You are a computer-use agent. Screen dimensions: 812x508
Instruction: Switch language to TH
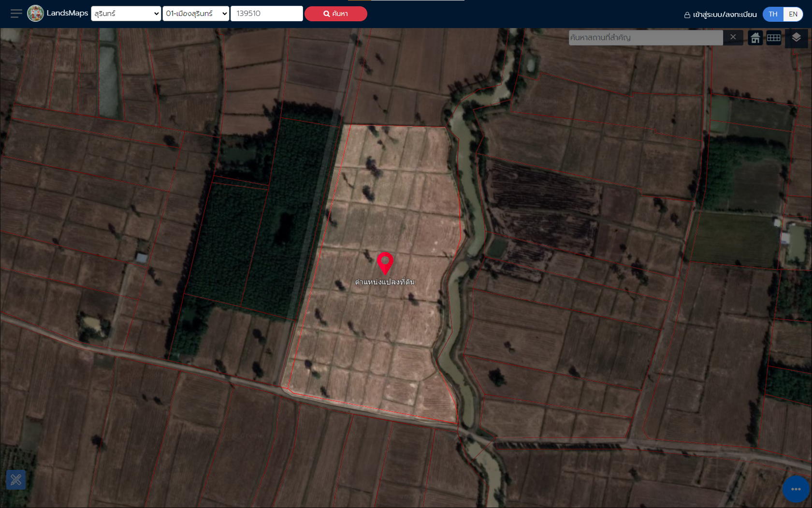773,14
